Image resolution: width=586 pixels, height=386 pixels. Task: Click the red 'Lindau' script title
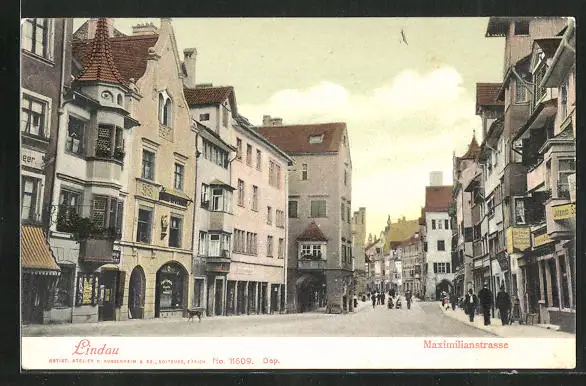coord(96,348)
